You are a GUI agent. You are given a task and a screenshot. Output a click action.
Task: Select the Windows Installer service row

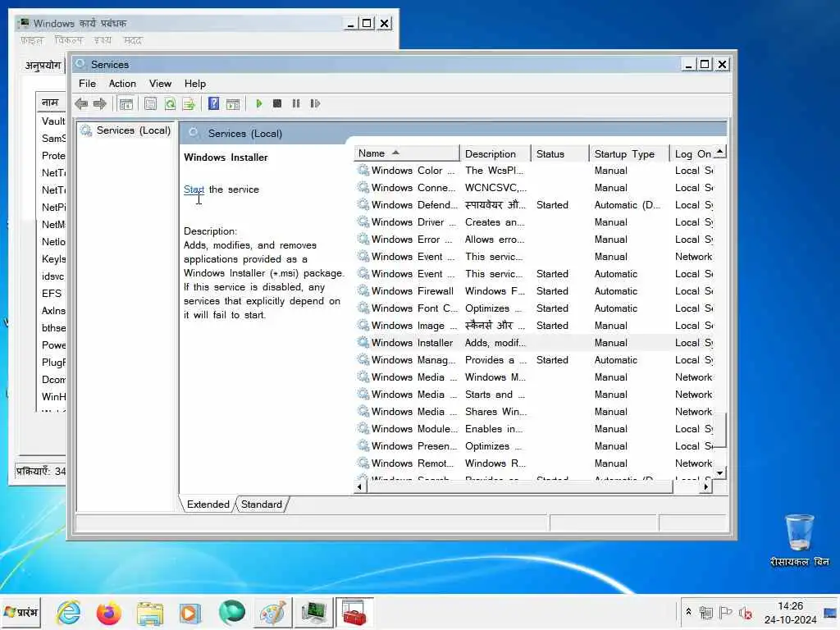[534, 343]
